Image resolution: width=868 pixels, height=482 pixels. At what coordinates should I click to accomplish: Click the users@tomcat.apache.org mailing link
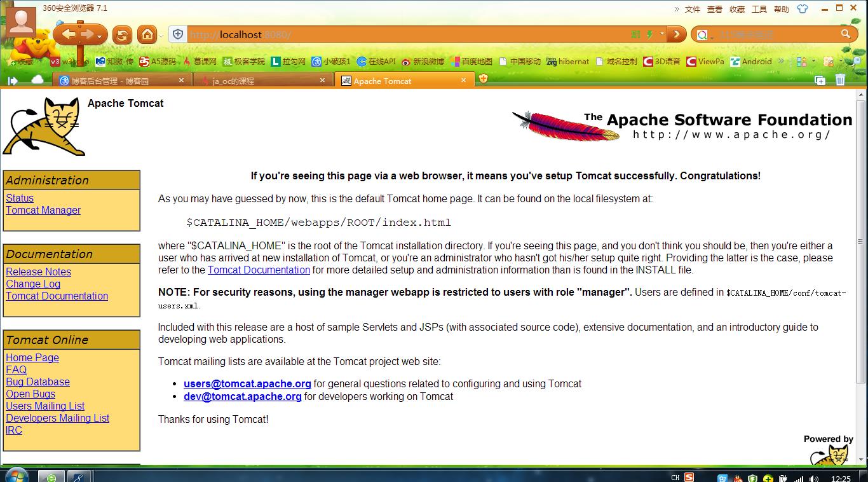click(247, 384)
